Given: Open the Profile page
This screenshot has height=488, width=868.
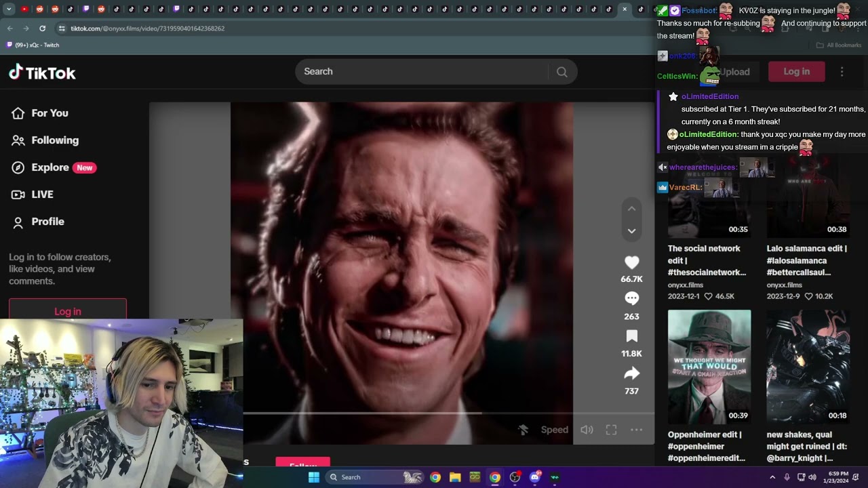Looking at the screenshot, I should pyautogui.click(x=38, y=222).
